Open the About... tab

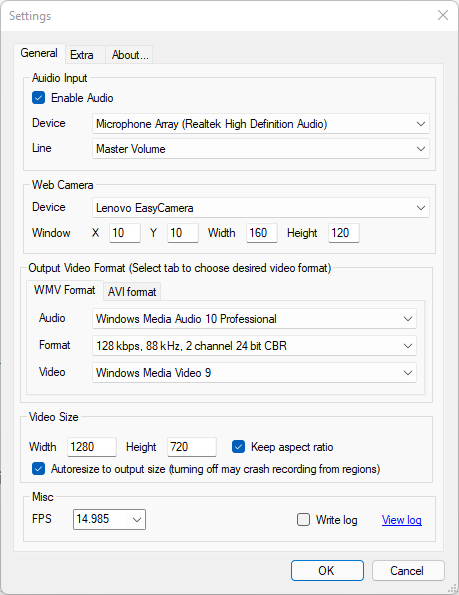tap(130, 55)
